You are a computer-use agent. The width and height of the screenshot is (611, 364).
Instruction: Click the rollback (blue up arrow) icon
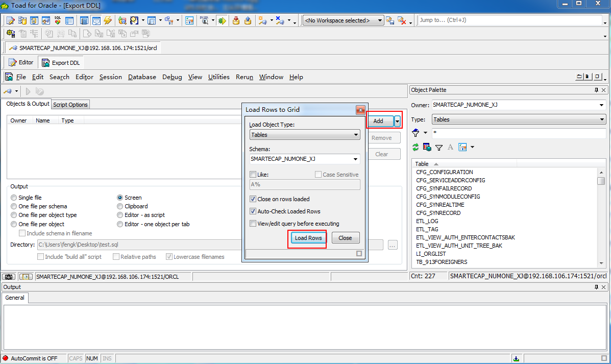coord(248,20)
